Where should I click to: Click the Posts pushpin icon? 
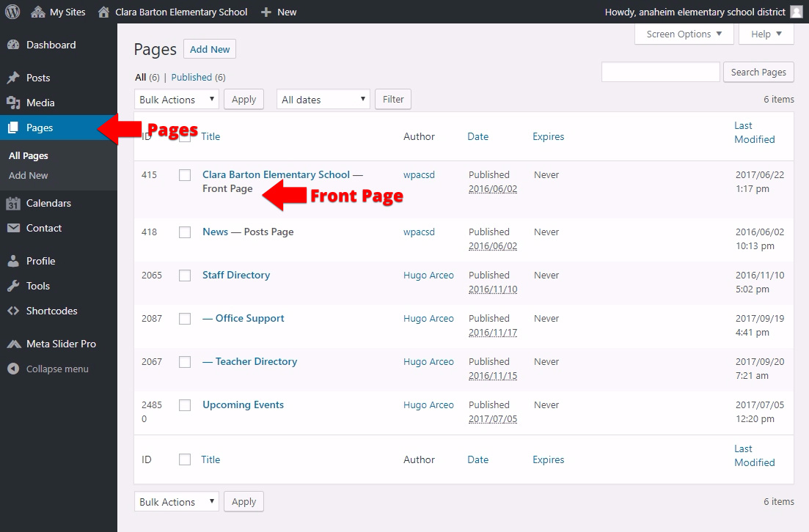pos(13,78)
